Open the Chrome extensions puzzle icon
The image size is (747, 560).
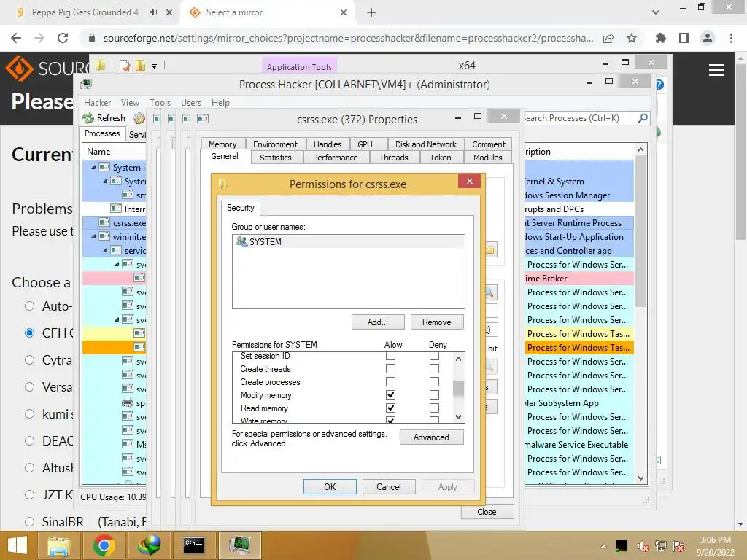click(660, 38)
